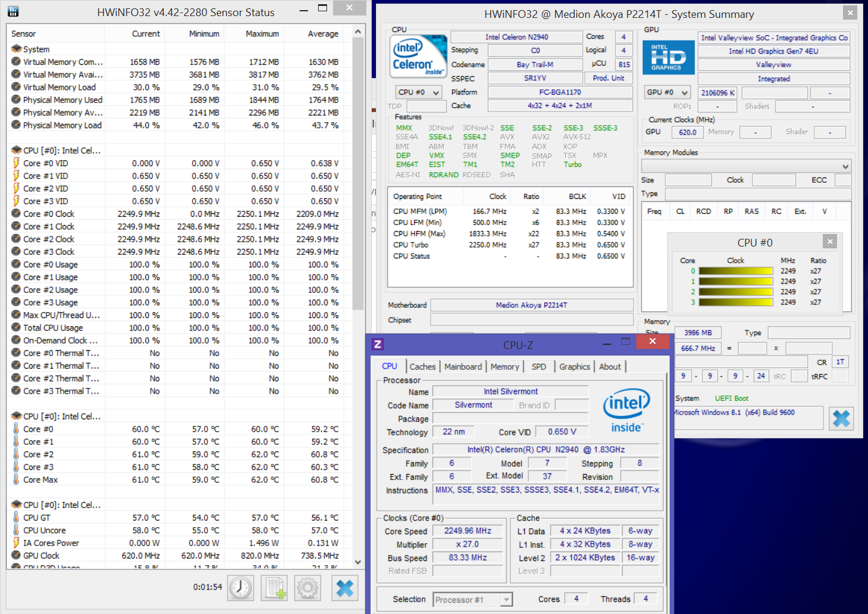
Task: Click the blue X close icon in Sensor Status toolbar
Action: click(x=345, y=588)
